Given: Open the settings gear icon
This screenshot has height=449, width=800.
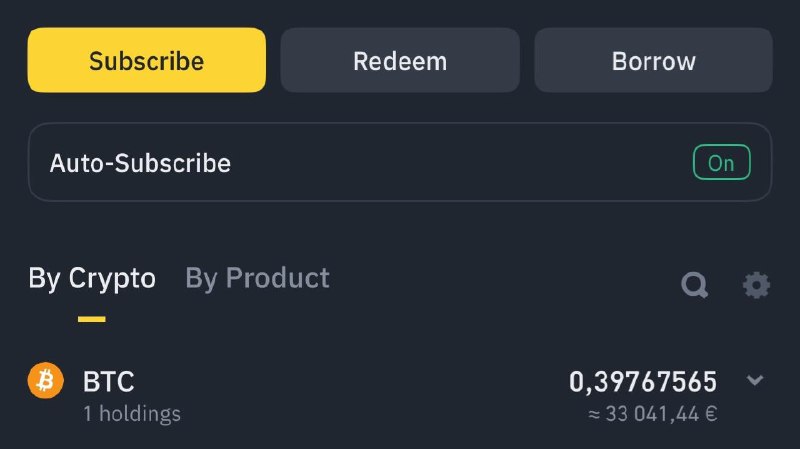Looking at the screenshot, I should pos(756,285).
